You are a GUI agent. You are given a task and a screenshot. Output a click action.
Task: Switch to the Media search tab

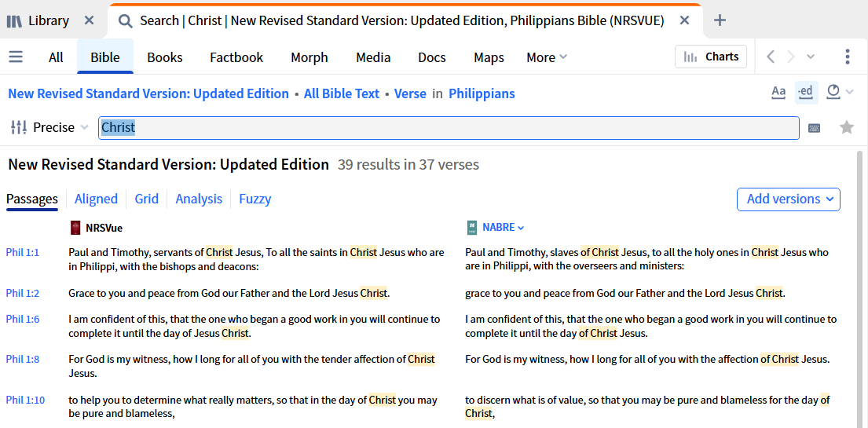373,57
